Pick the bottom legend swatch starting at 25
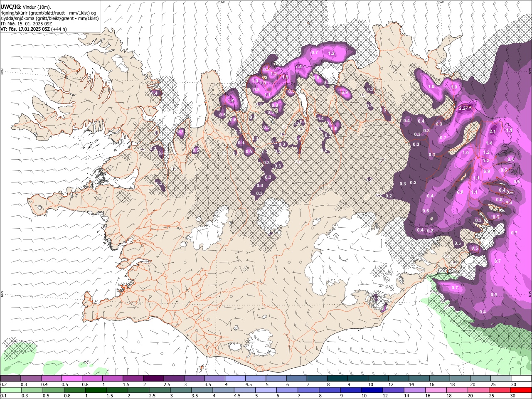This screenshot has width=532, height=399. tap(500, 390)
